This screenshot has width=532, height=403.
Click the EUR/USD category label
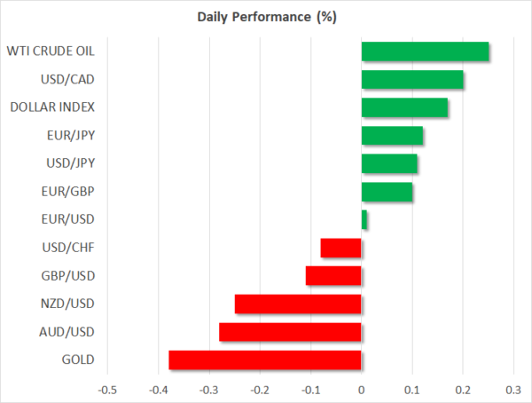click(69, 220)
